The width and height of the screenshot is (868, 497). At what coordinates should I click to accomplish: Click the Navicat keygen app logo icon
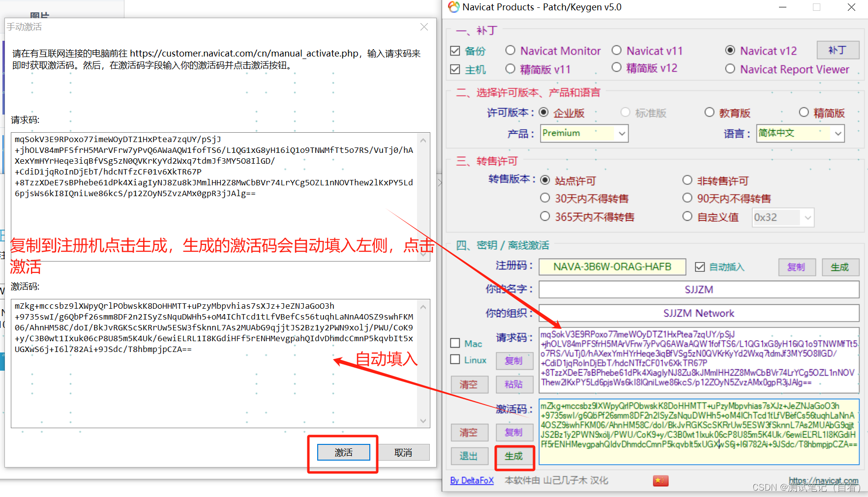(x=453, y=7)
